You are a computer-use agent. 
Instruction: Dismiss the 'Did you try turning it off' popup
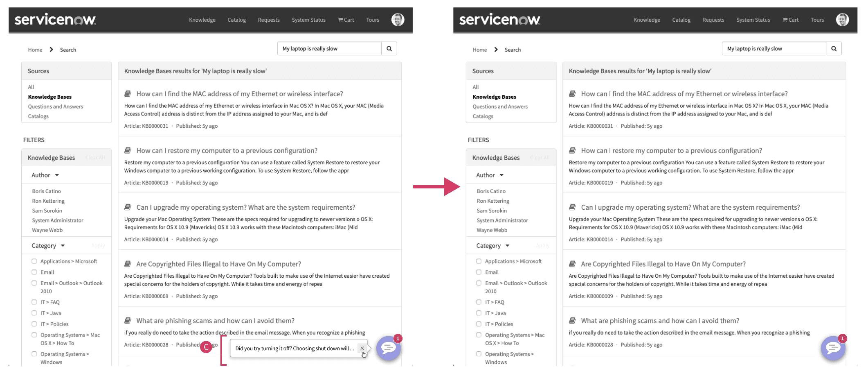coord(362,348)
